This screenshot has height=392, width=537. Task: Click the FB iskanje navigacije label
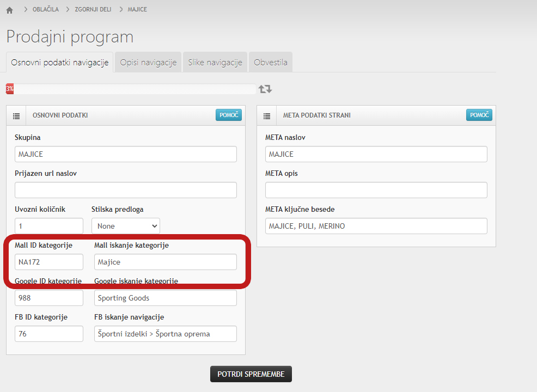click(129, 317)
